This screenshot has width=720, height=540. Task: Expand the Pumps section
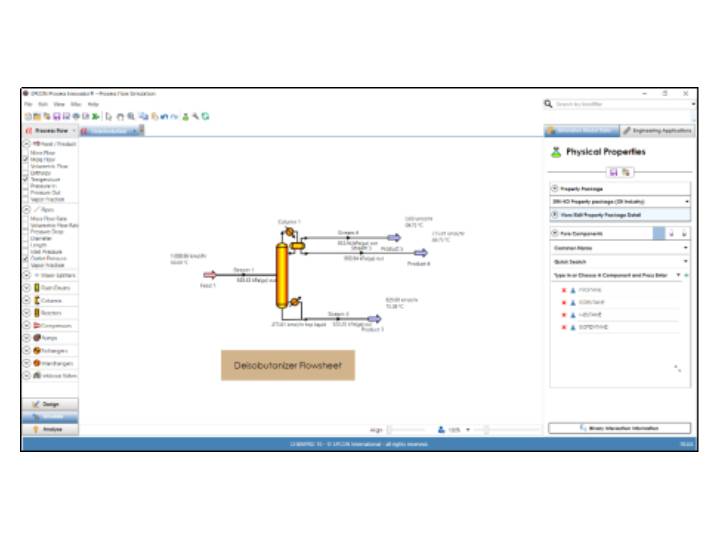[27, 338]
